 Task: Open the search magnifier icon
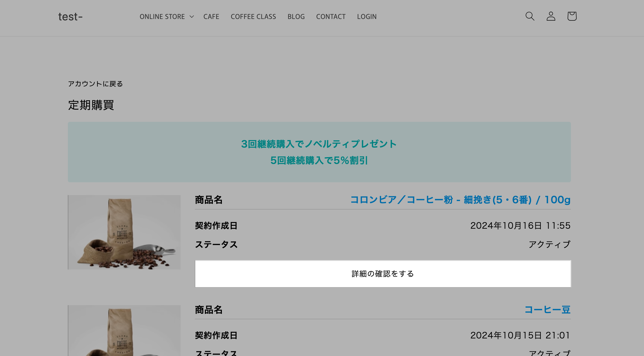(x=530, y=17)
